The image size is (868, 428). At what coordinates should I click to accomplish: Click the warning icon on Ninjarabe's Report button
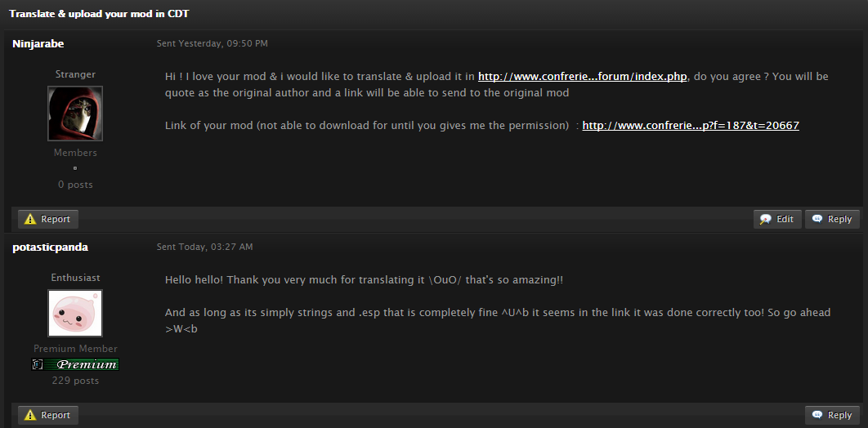(30, 220)
